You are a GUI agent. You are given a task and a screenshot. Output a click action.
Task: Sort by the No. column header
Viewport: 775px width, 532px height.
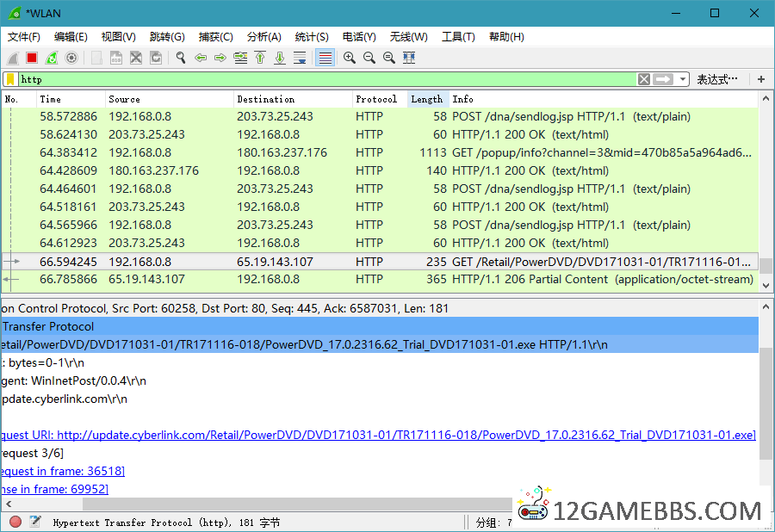(x=19, y=99)
